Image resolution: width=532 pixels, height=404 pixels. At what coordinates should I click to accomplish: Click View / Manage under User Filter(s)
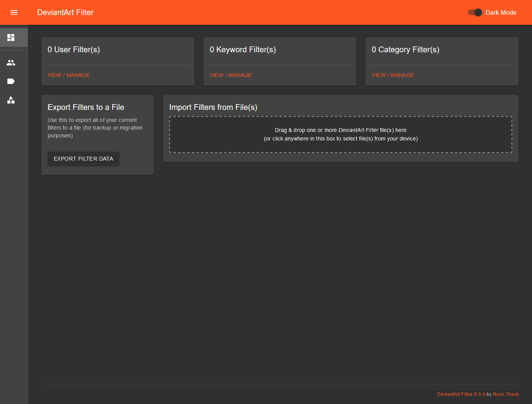(69, 75)
